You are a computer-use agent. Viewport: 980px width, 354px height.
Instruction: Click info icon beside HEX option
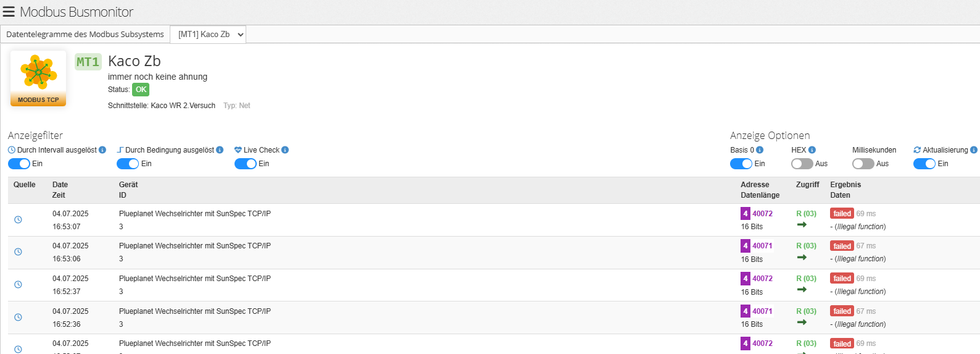coord(812,150)
